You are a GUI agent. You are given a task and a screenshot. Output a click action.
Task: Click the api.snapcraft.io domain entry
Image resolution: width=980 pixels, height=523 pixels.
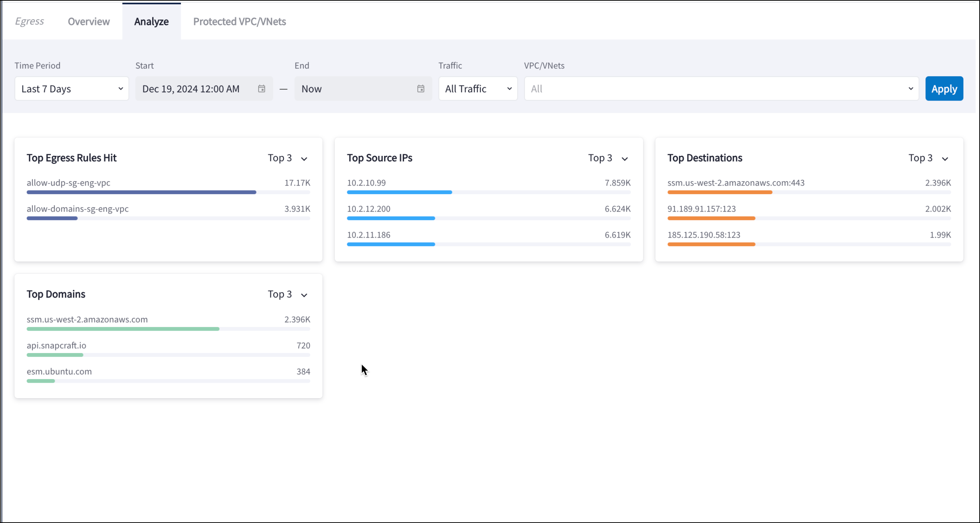56,345
